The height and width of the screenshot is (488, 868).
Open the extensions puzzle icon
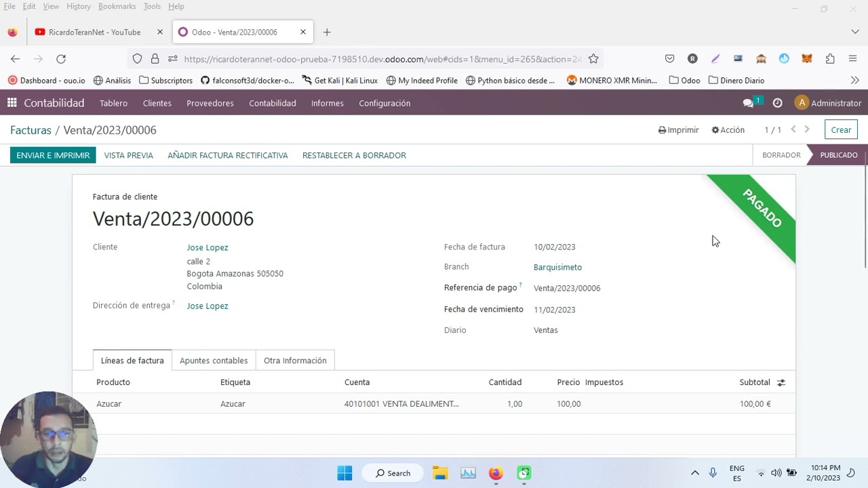[830, 59]
